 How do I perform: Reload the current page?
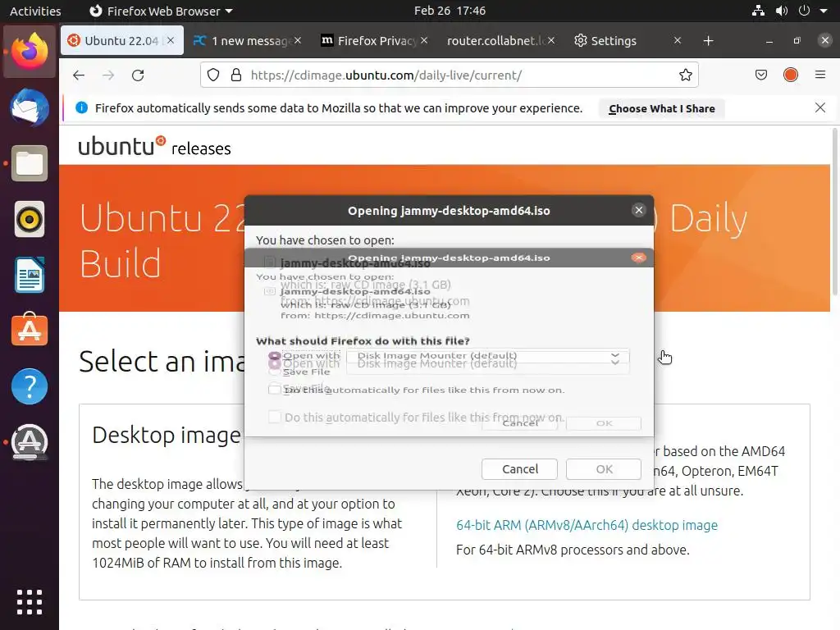click(x=138, y=75)
